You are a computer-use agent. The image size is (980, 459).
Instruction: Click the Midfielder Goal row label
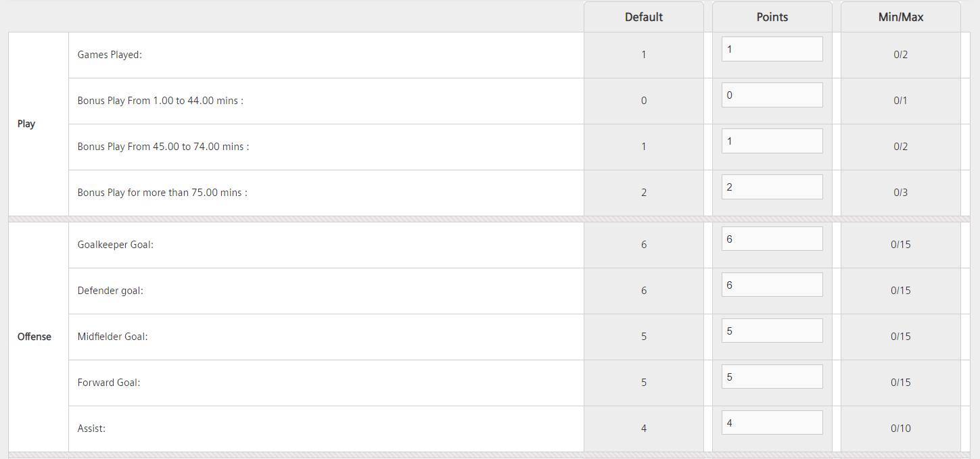[x=112, y=337]
